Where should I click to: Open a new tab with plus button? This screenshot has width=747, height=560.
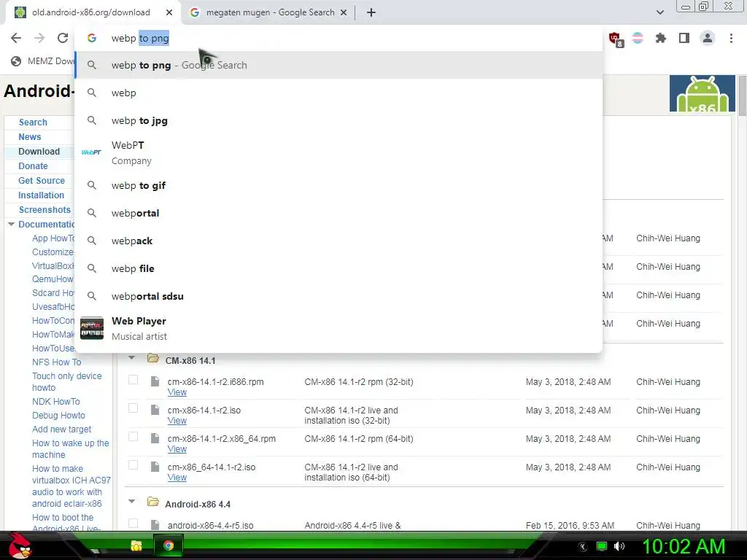[371, 12]
